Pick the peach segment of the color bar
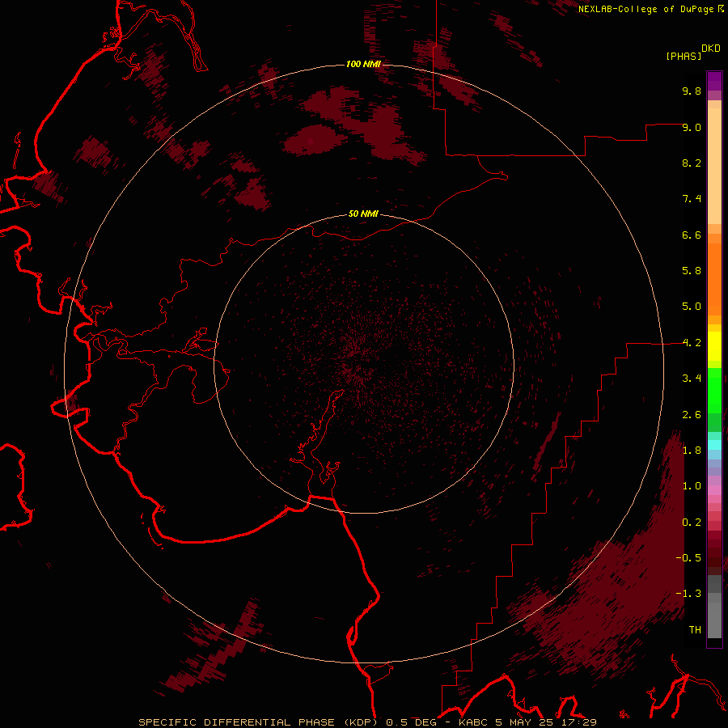The height and width of the screenshot is (728, 728). pyautogui.click(x=714, y=166)
